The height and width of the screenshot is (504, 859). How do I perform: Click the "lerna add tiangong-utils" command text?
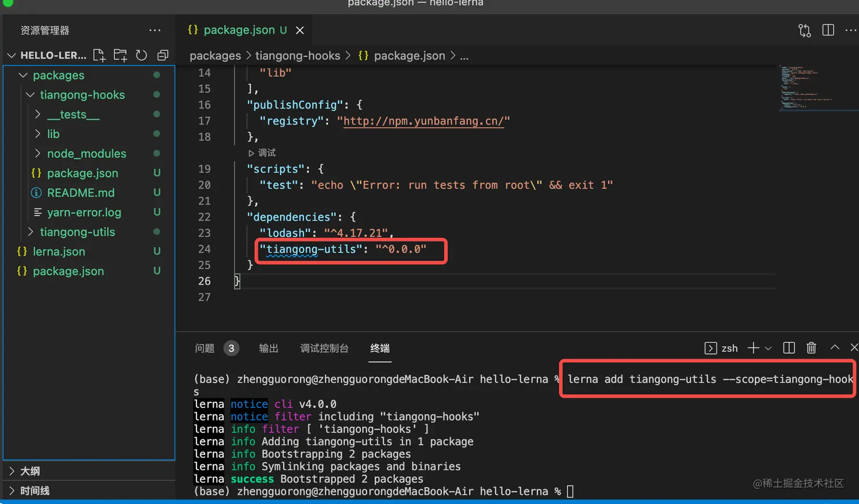(642, 379)
